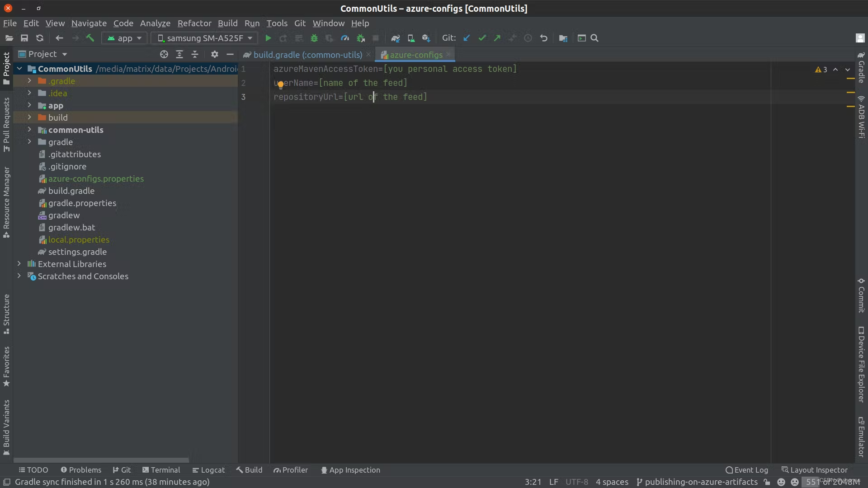The width and height of the screenshot is (868, 488).
Task: Sync project with Gradle files elephant icon
Action: 395,38
